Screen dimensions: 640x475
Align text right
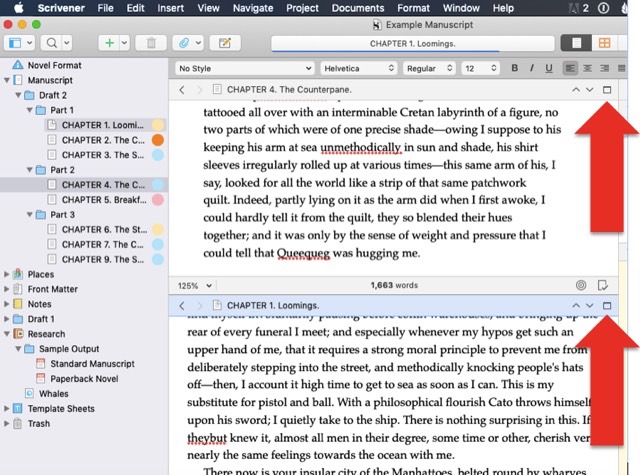tap(604, 68)
